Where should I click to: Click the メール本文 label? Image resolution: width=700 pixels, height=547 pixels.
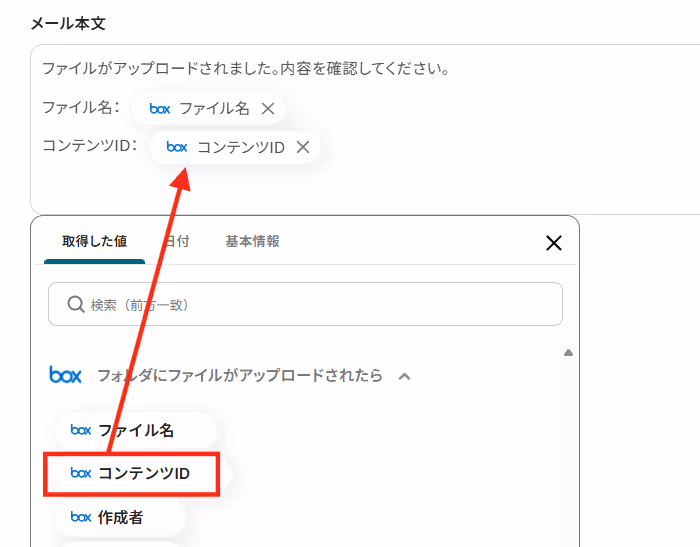(68, 23)
